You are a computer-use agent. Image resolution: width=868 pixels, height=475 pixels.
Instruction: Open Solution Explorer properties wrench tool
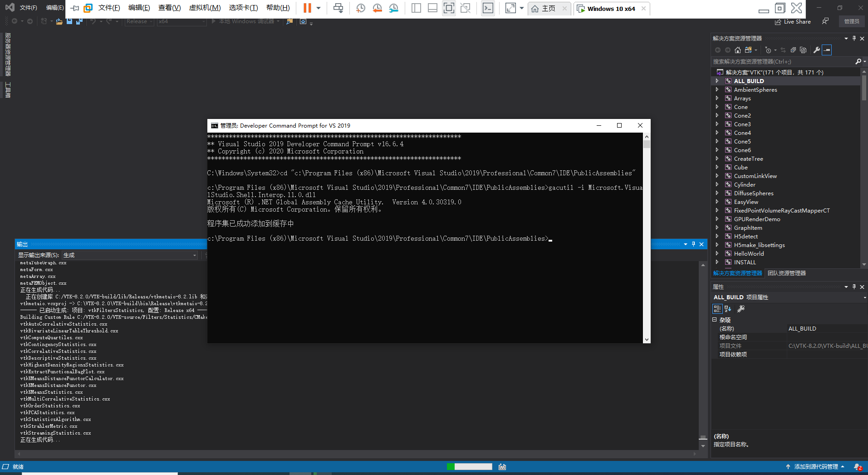point(816,50)
